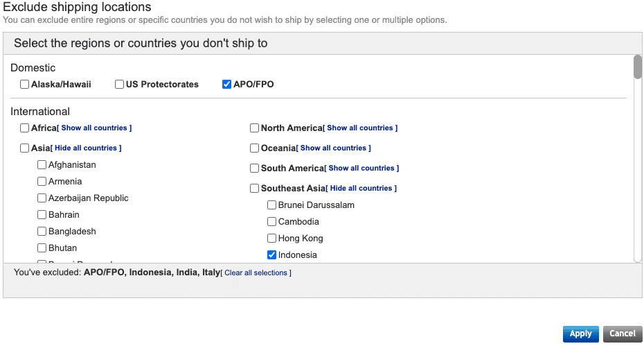644x346 pixels.
Task: Check the Cambodia checkbox
Action: click(x=272, y=222)
